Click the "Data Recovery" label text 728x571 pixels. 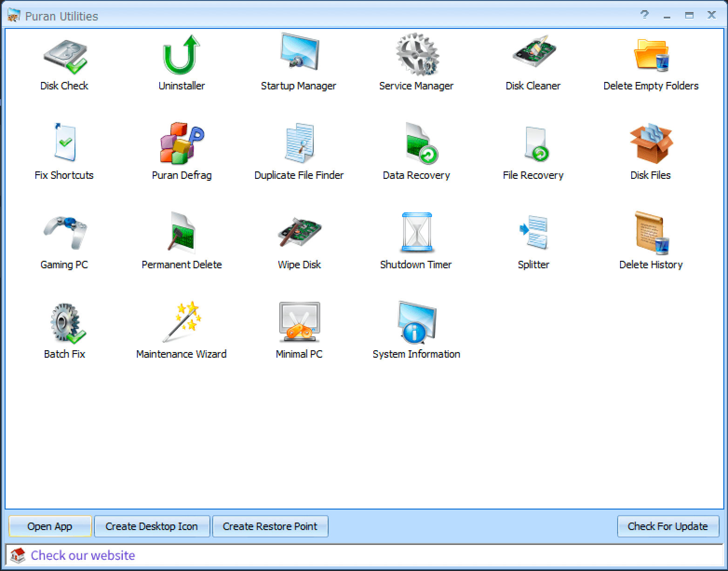pyautogui.click(x=417, y=175)
